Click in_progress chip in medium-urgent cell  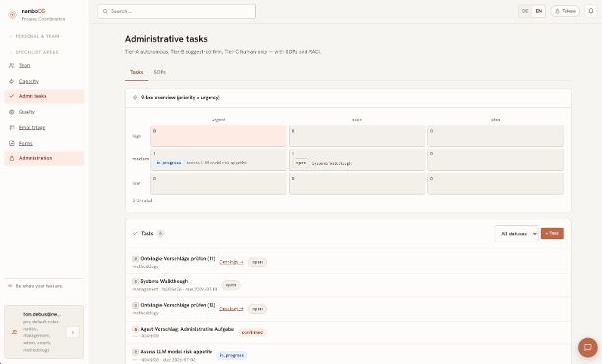(169, 162)
